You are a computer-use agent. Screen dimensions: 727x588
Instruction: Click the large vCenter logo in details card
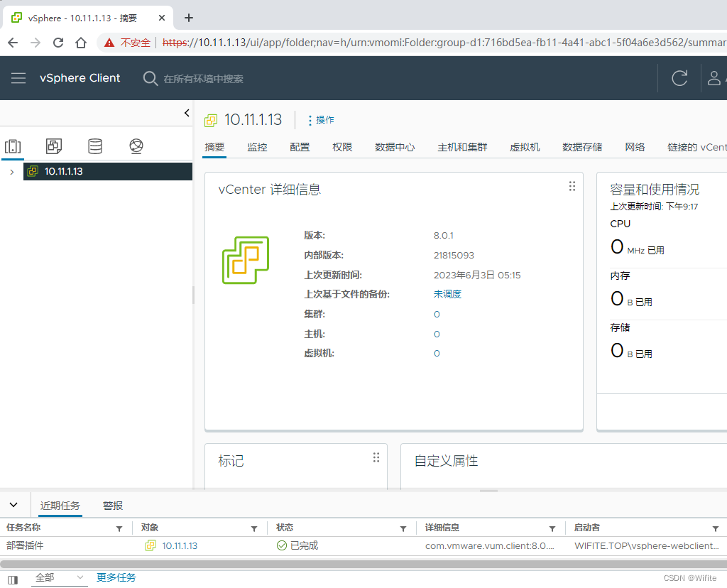tap(246, 260)
